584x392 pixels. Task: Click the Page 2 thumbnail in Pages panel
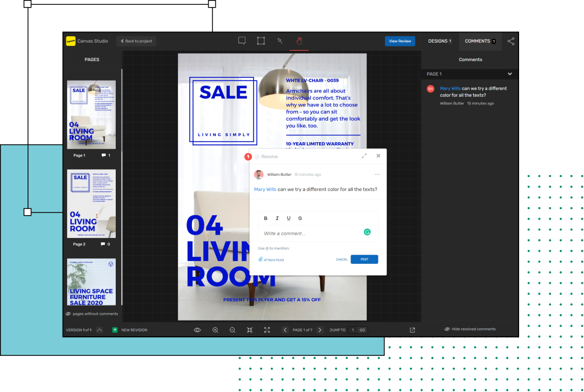91,204
